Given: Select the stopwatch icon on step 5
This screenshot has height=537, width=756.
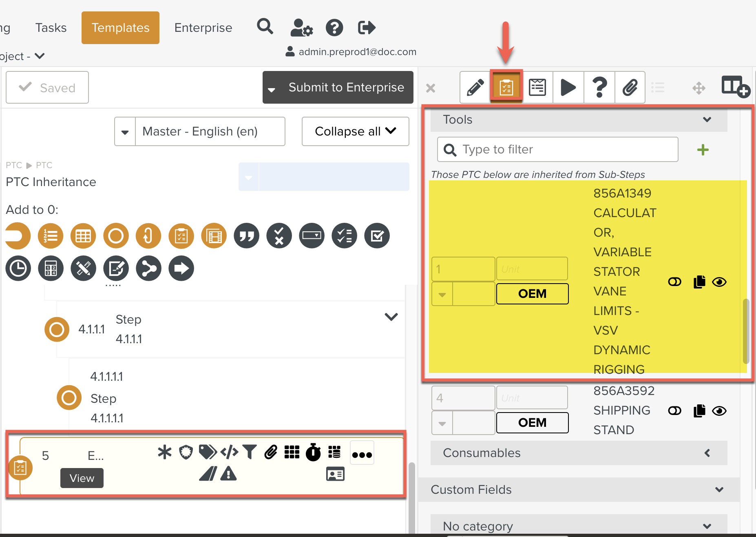Looking at the screenshot, I should [x=313, y=452].
